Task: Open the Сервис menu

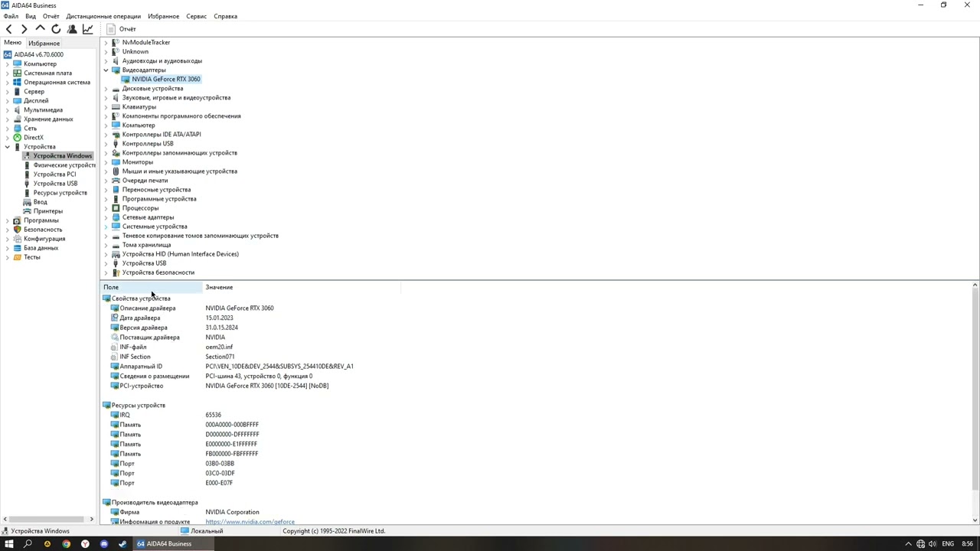Action: (196, 16)
